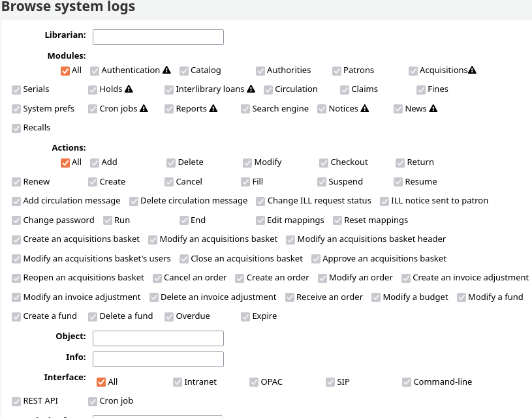This screenshot has width=532, height=418.
Task: Select the Checkout action checkbox
Action: coord(324,162)
